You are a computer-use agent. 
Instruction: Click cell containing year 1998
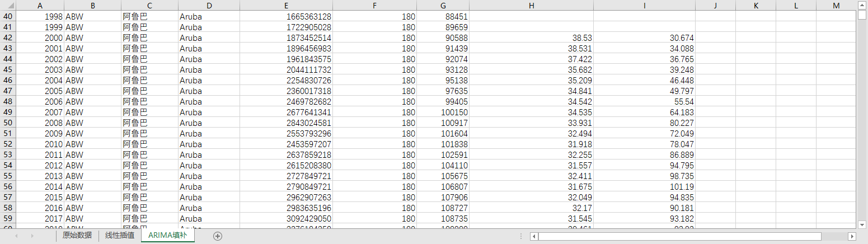(40, 16)
